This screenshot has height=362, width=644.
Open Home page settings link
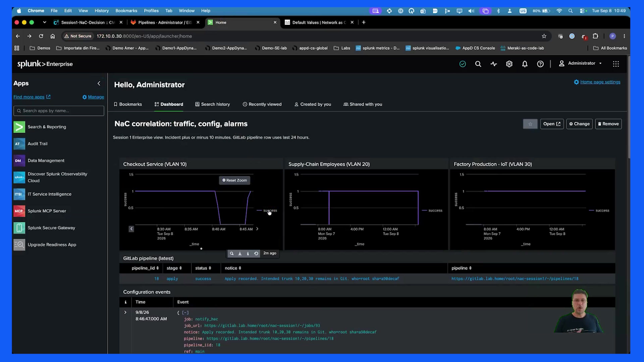(x=597, y=82)
